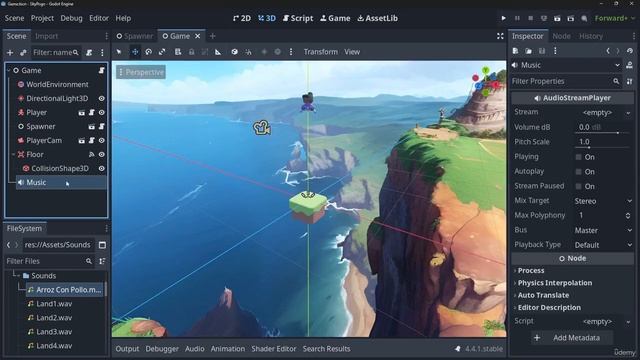Open the Output bottom panel
640x360 pixels.
127,349
